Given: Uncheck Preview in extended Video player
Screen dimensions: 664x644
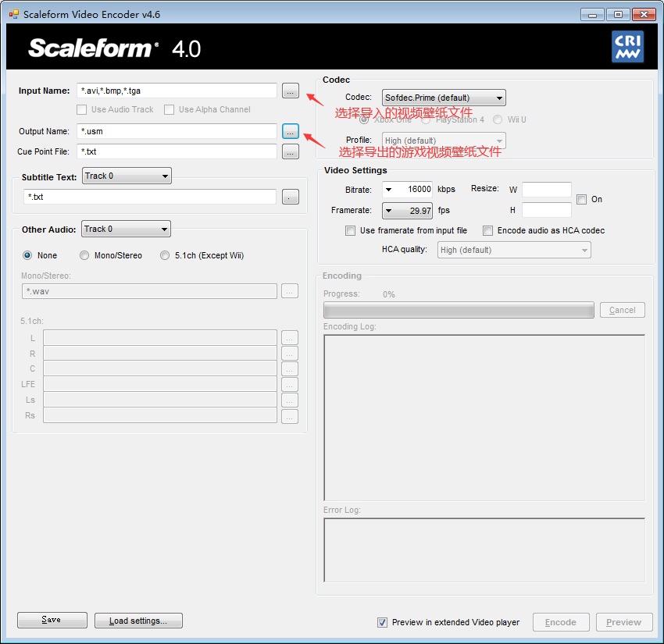Looking at the screenshot, I should click(382, 622).
